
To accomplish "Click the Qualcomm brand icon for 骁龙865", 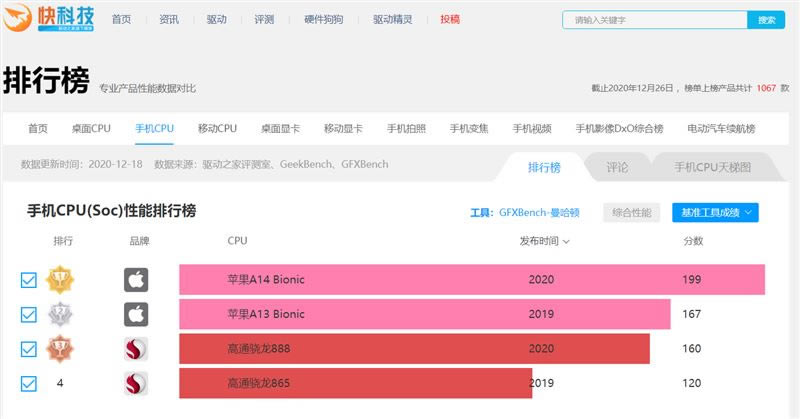I will (x=136, y=384).
